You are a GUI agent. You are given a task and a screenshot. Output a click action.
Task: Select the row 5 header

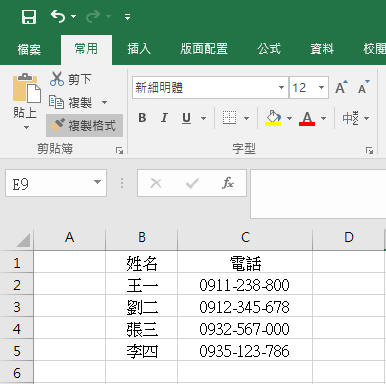tap(17, 351)
